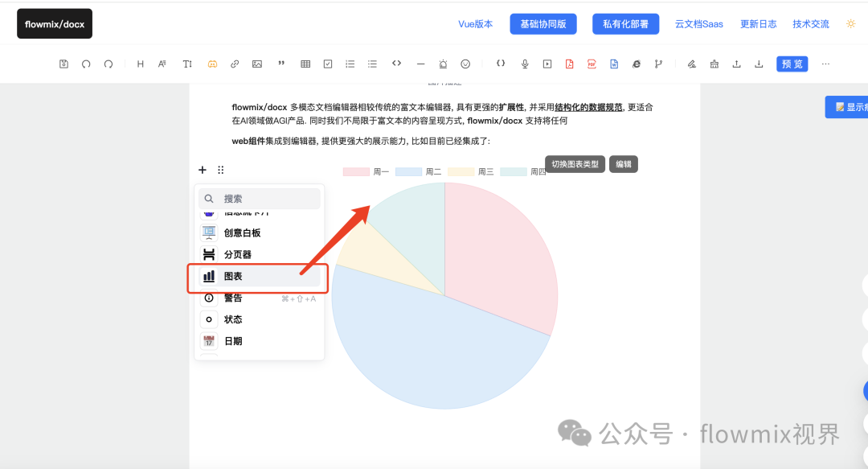Insert a horizontal divider line
868x469 pixels.
pos(420,64)
